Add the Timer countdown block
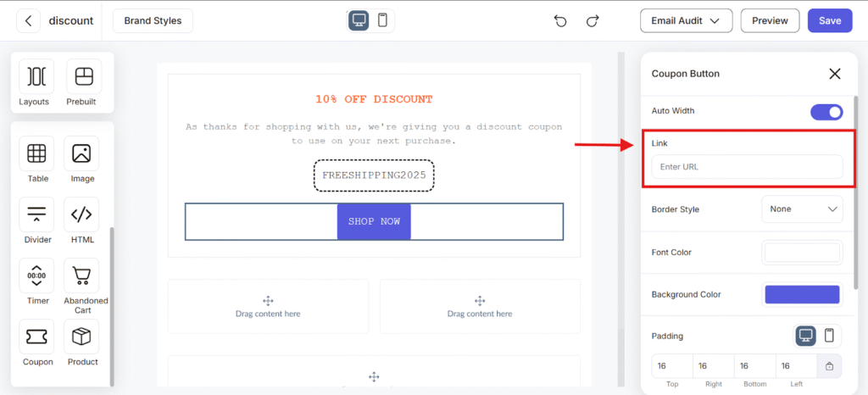 click(x=36, y=275)
